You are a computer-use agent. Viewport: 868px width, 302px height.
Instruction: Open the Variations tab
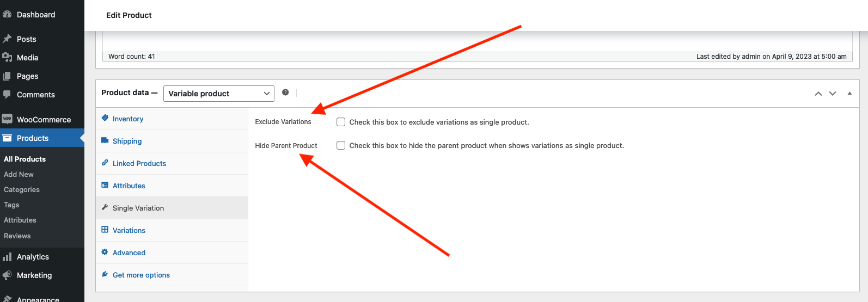click(172, 230)
